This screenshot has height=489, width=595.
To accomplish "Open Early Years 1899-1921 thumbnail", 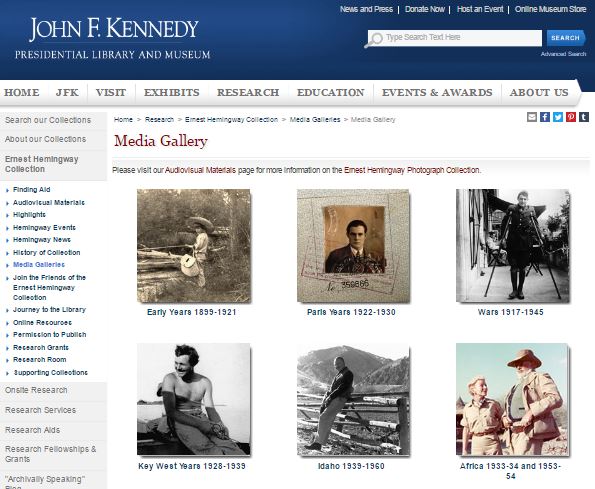I will (194, 246).
